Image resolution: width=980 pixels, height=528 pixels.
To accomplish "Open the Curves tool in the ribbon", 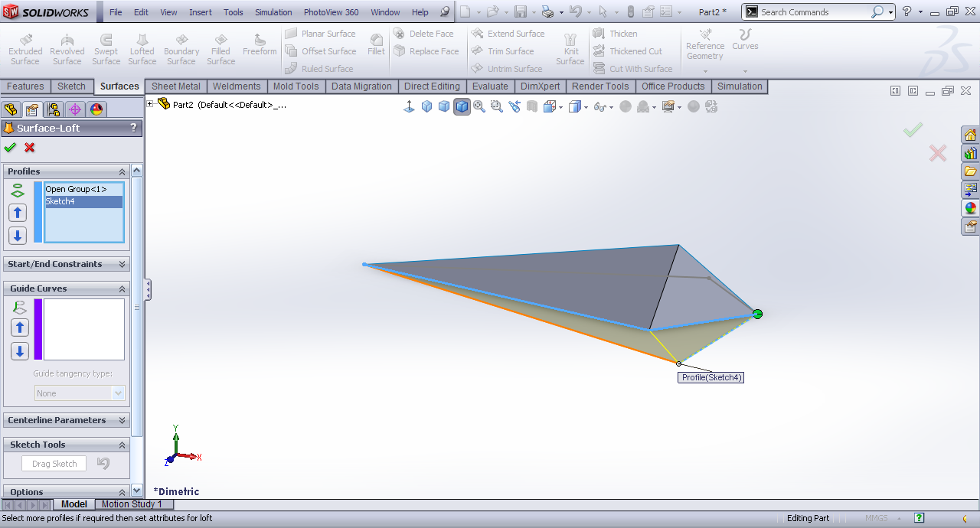I will coord(745,40).
